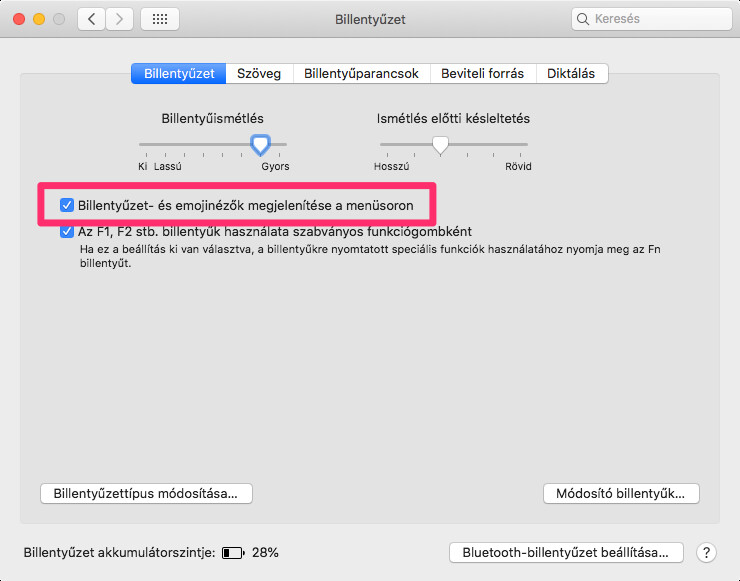The image size is (740, 581).
Task: Click the Ismétlés előtti késleltetés heading
Action: pyautogui.click(x=453, y=118)
